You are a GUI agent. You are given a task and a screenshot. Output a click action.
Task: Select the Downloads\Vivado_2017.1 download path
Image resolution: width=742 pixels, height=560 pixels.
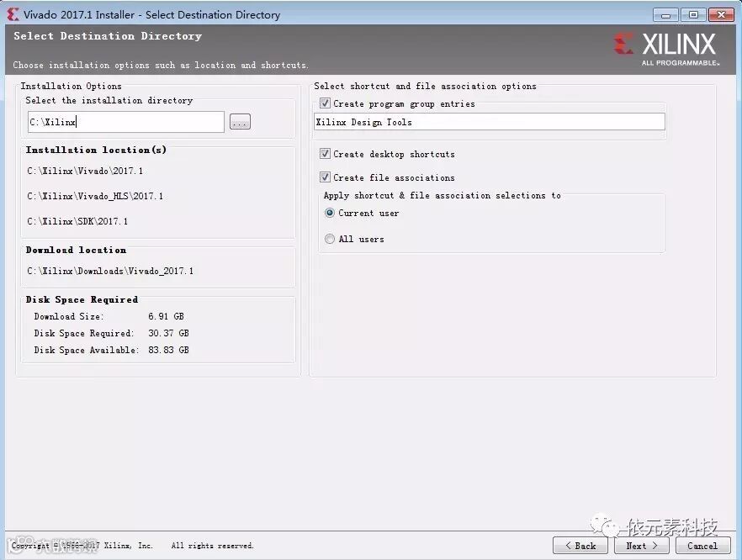110,271
